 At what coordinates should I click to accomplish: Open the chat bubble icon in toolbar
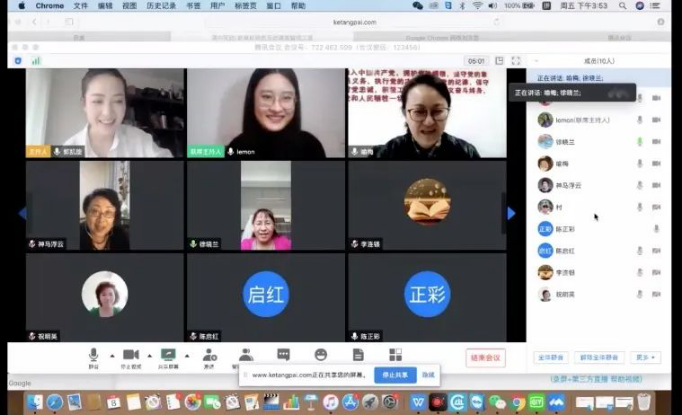coord(283,355)
